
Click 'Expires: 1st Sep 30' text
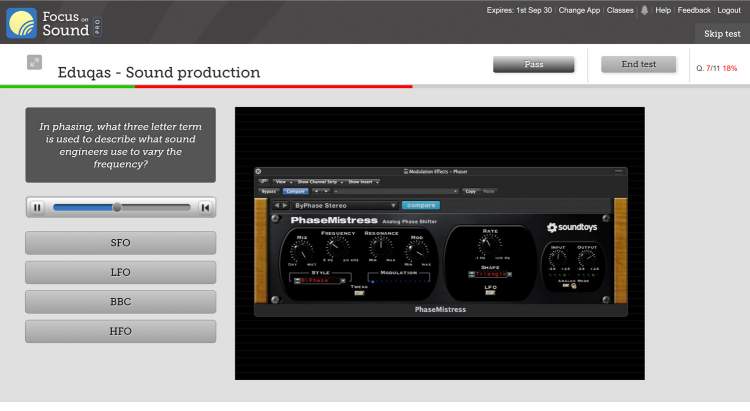[x=519, y=10]
